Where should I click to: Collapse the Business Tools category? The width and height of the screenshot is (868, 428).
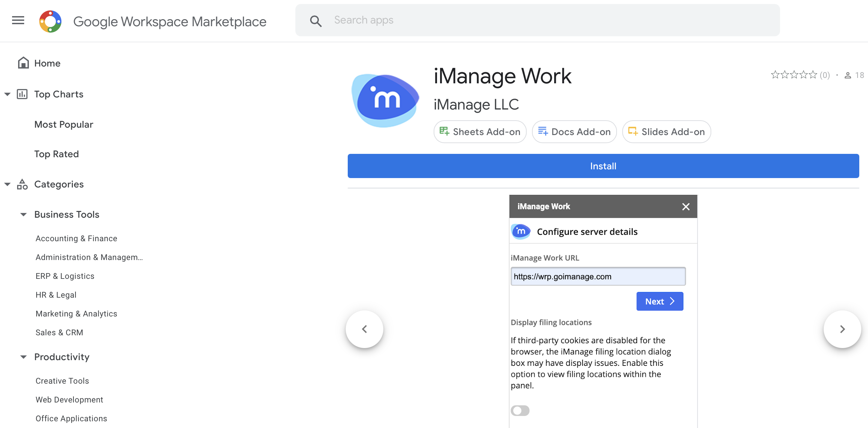click(x=23, y=215)
